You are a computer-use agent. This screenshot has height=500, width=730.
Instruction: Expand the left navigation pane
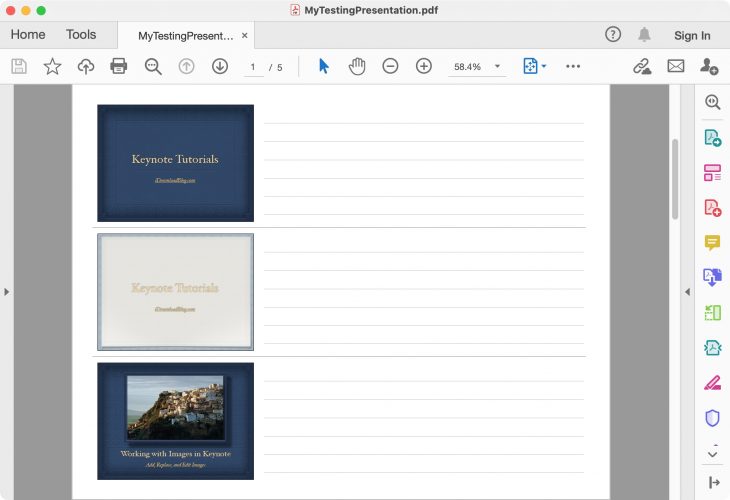coord(7,292)
